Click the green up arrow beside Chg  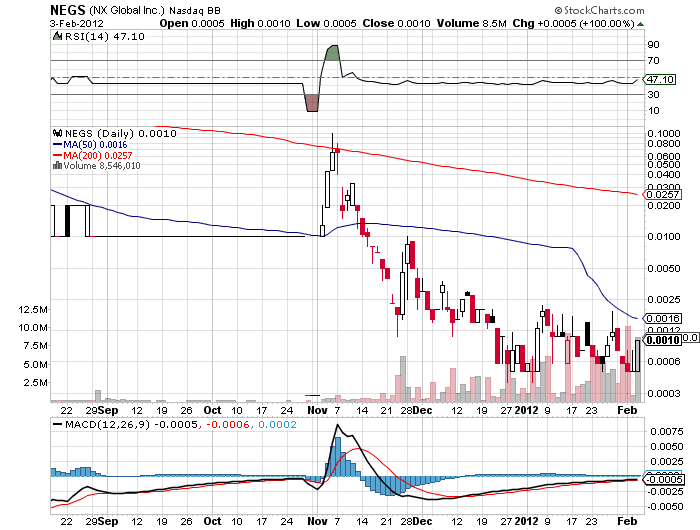[641, 24]
